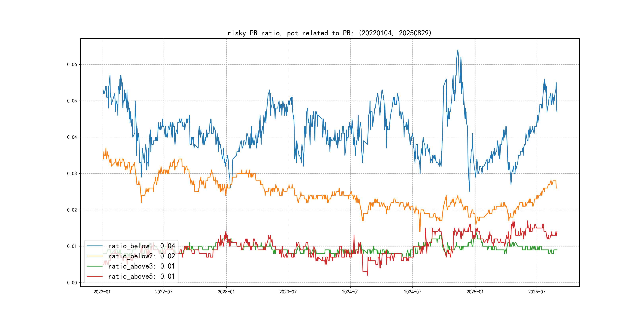Click the 2024-01 x-axis tick label
This screenshot has width=644, height=322.
click(x=350, y=292)
